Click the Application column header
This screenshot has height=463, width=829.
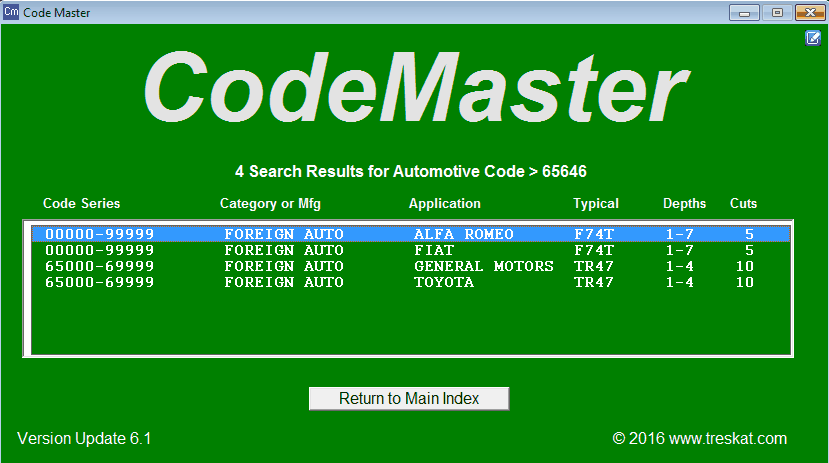tap(444, 203)
